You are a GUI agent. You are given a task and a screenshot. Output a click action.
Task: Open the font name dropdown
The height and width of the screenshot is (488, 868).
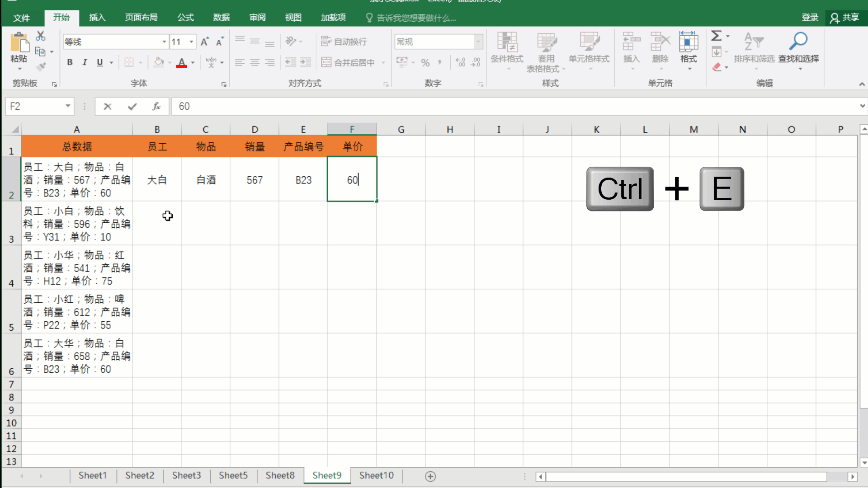point(164,42)
